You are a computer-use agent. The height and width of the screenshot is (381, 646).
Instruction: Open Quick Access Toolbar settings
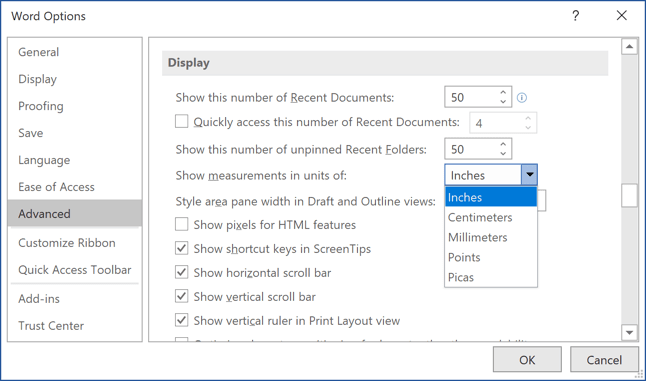click(75, 270)
